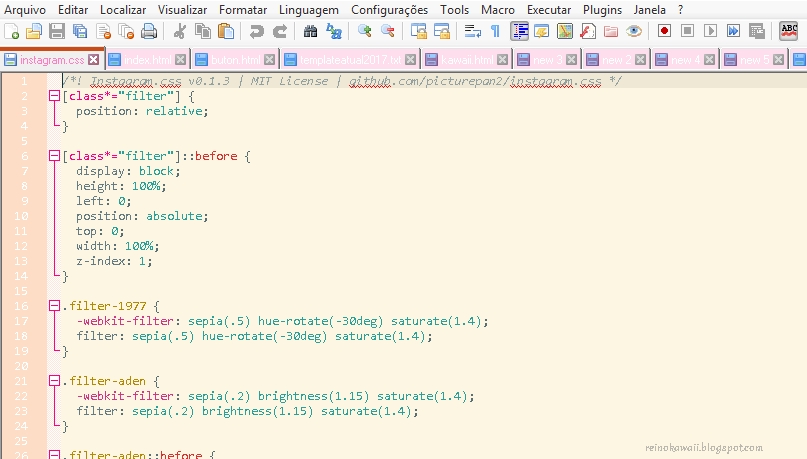
Task: Collapse .filter-1977 block fold marker
Action: tap(54, 306)
